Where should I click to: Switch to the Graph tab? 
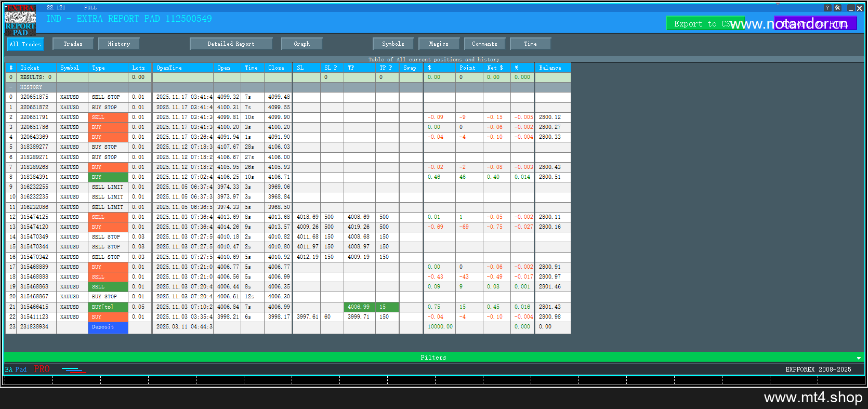coord(301,44)
